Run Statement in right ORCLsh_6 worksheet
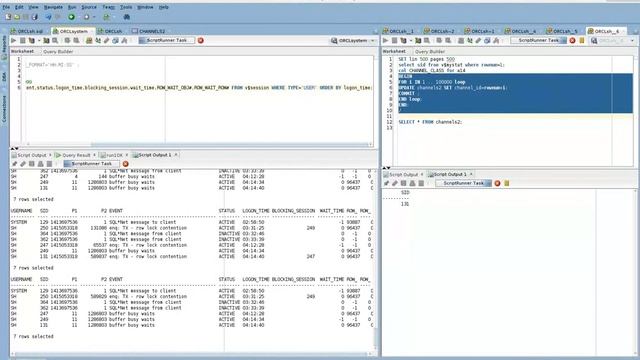This screenshot has height=360, width=640. (385, 40)
